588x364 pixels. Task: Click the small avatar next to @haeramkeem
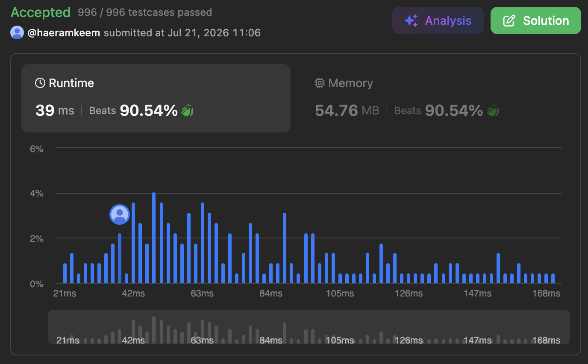click(x=17, y=32)
